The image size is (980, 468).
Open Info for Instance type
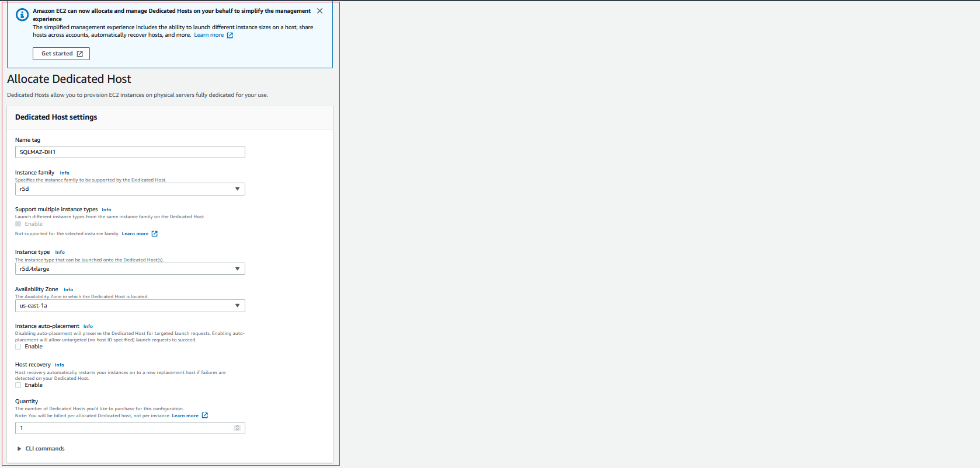pyautogui.click(x=60, y=252)
